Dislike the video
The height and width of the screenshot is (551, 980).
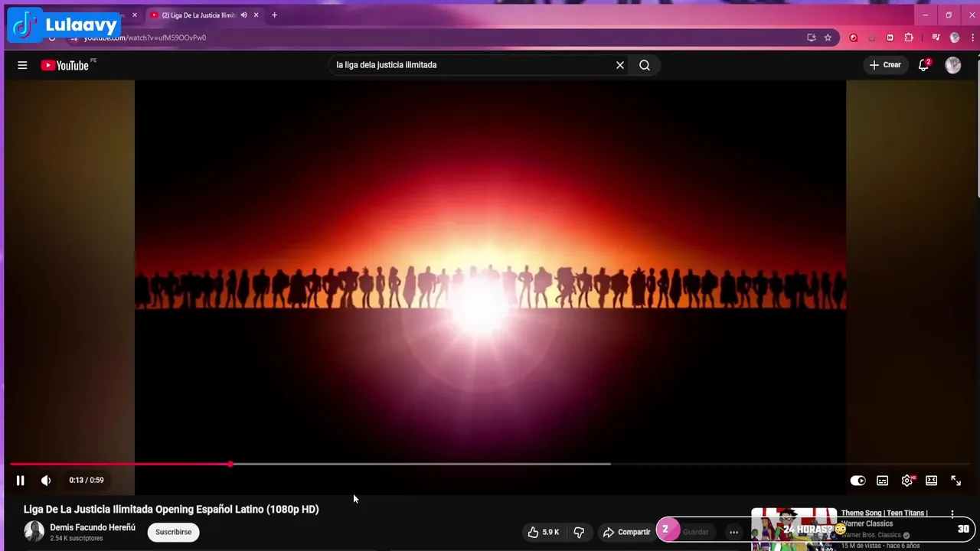point(580,532)
